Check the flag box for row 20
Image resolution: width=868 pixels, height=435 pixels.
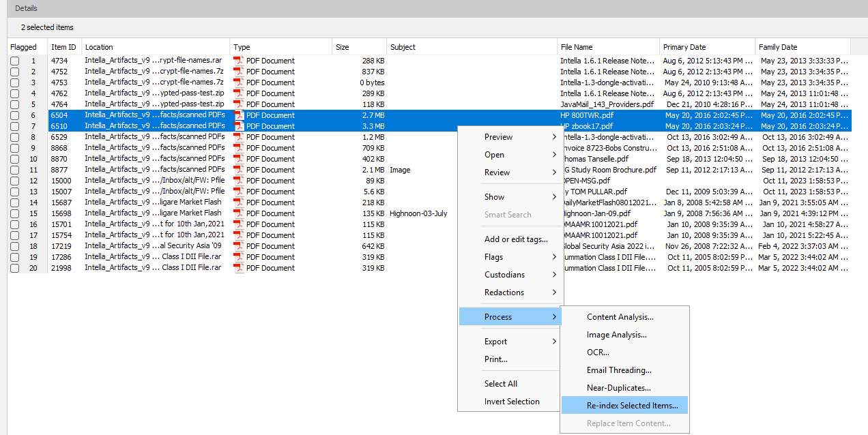tap(14, 268)
